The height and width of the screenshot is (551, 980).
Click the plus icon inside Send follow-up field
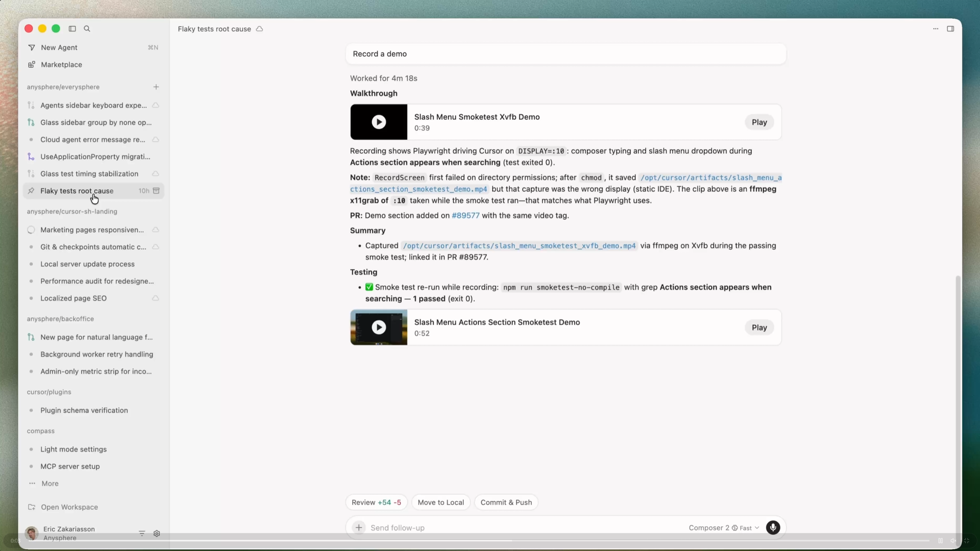click(x=358, y=527)
